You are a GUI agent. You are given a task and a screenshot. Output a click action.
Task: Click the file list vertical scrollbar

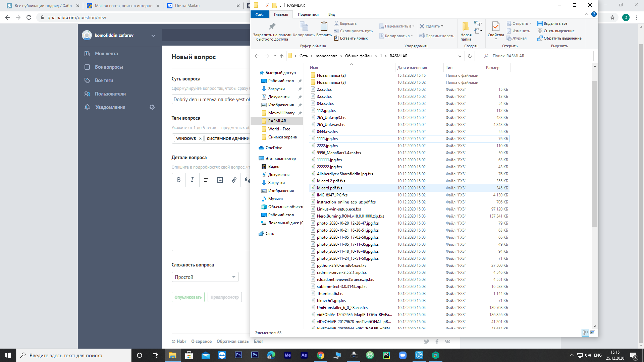click(595, 154)
